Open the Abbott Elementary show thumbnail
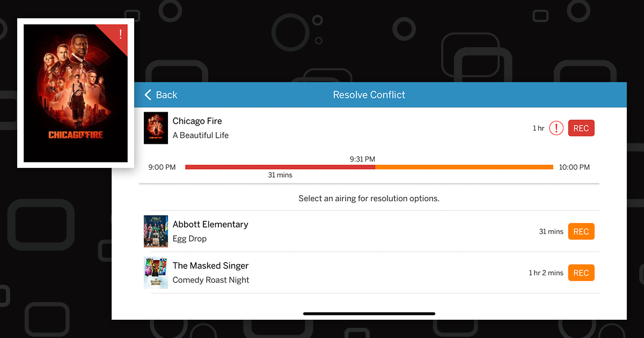Image resolution: width=644 pixels, height=338 pixels. (156, 231)
